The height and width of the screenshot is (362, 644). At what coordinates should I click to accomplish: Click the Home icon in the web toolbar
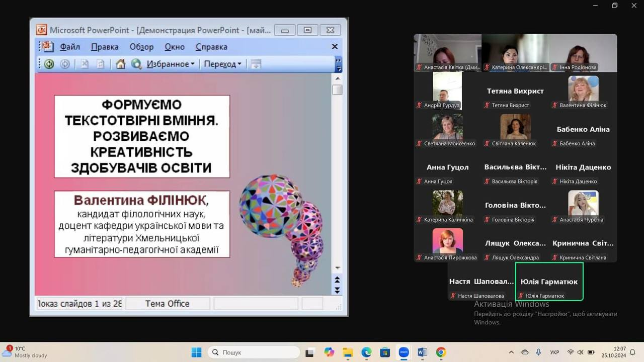coord(120,64)
